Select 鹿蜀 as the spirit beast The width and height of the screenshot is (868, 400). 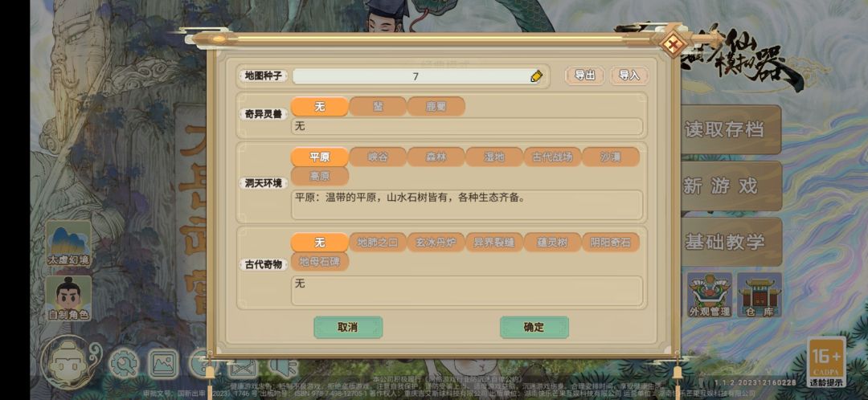click(x=436, y=106)
